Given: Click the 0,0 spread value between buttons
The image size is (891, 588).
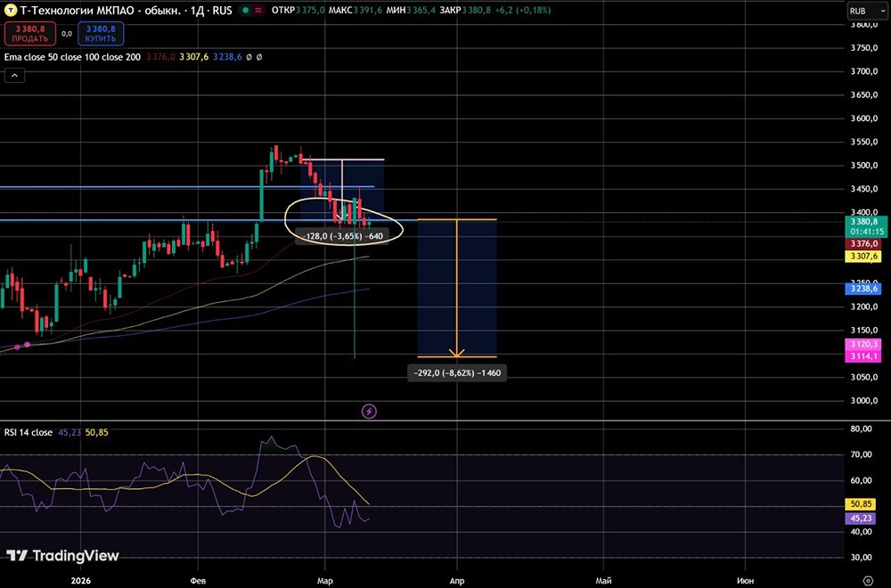Looking at the screenshot, I should [67, 34].
